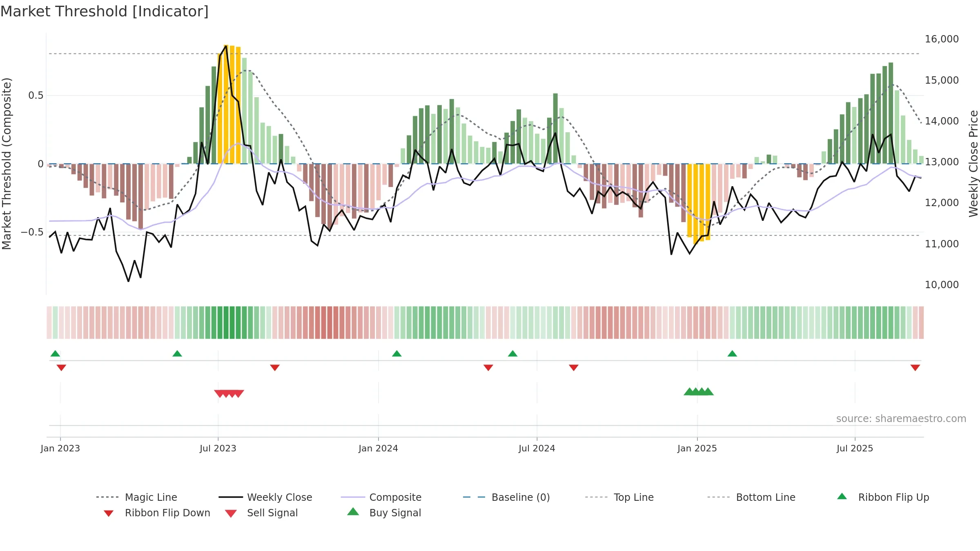Image resolution: width=980 pixels, height=551 pixels.
Task: Toggle the Sell Signal legend entry
Action: pos(261,513)
